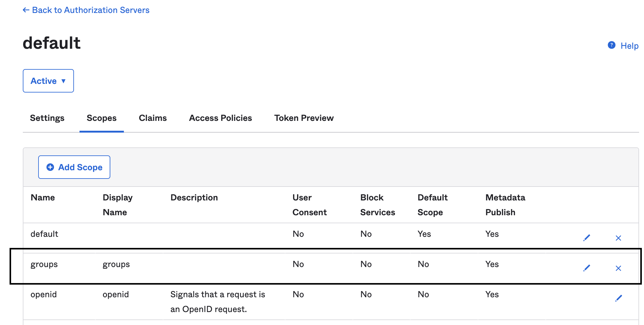Click the openid scope description text
Screen dimensions: 644x325
pos(218,302)
